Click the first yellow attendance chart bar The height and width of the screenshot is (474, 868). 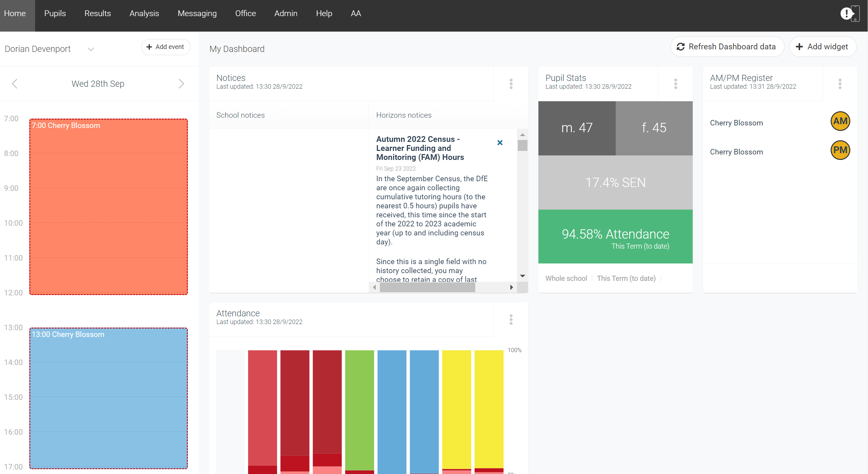click(x=457, y=409)
